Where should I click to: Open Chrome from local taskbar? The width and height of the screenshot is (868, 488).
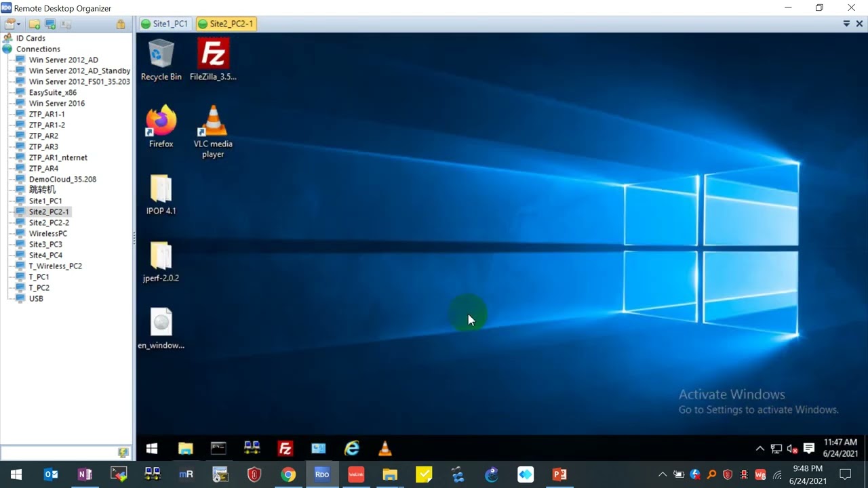click(x=288, y=474)
